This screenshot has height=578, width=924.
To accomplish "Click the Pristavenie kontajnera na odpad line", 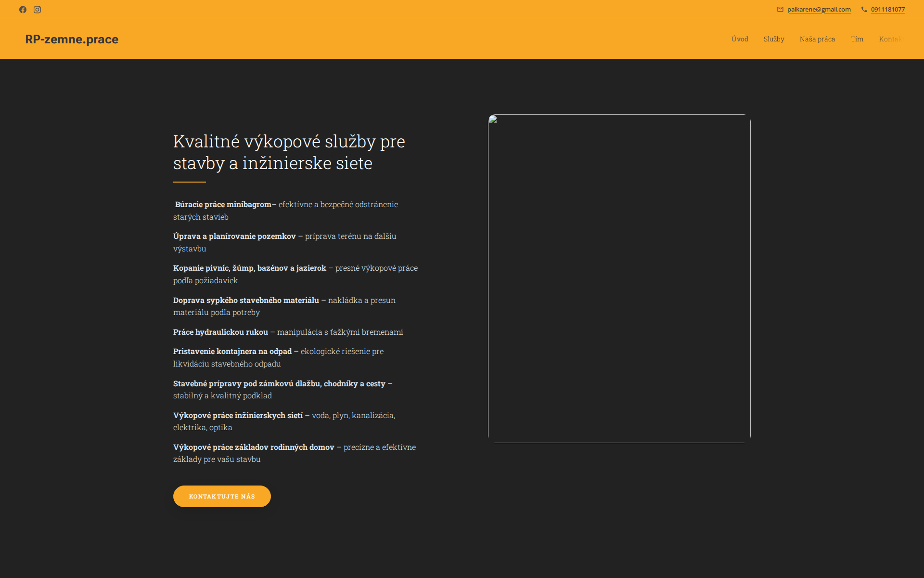I will (x=232, y=351).
